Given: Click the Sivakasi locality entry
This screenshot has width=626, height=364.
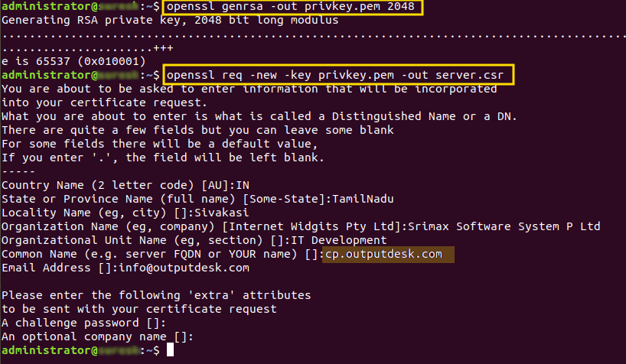Looking at the screenshot, I should pyautogui.click(x=222, y=213).
